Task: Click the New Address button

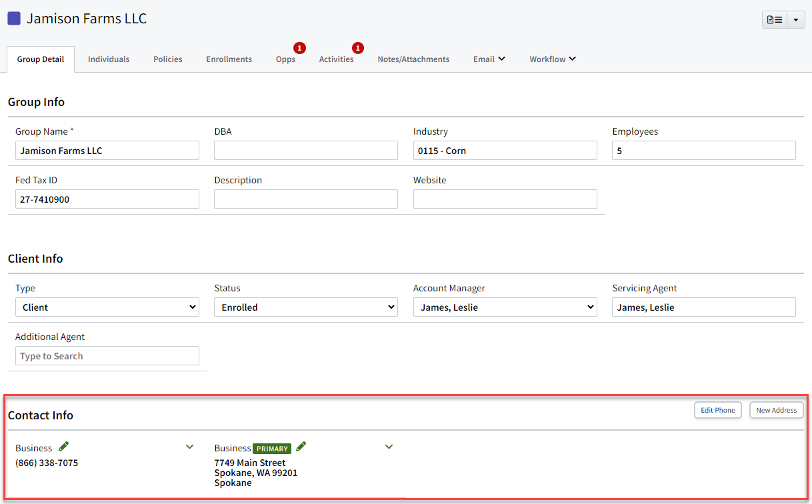Action: click(x=776, y=410)
